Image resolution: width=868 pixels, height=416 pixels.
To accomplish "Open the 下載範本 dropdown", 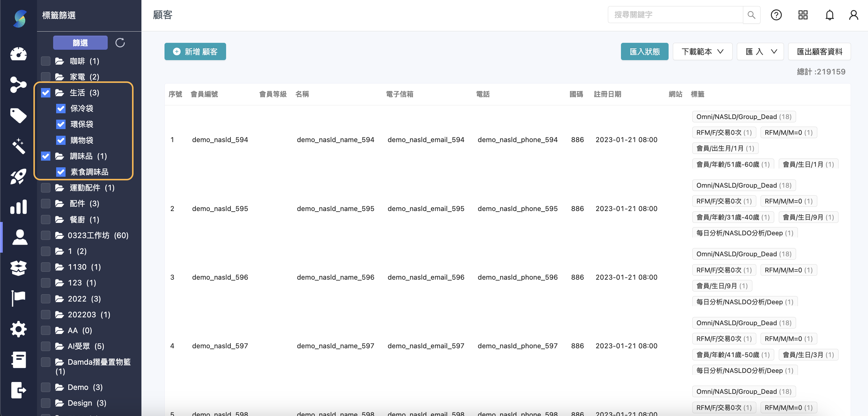I will pos(702,52).
